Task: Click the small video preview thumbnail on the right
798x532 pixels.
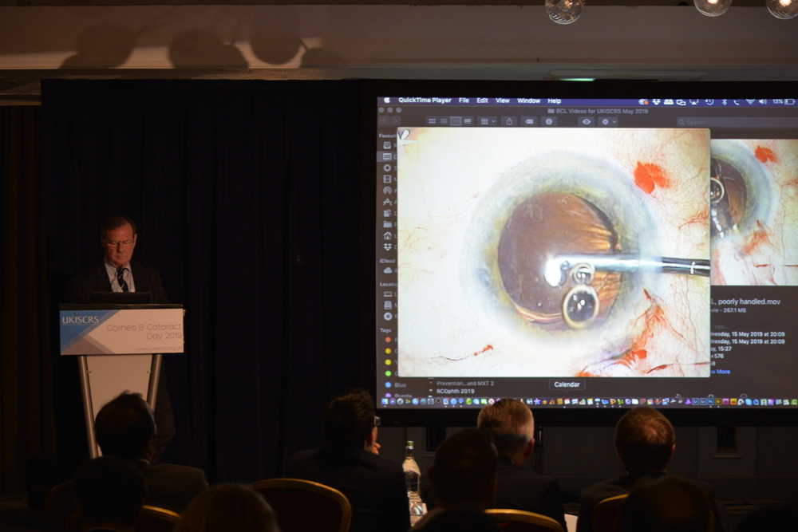Action: (754, 212)
